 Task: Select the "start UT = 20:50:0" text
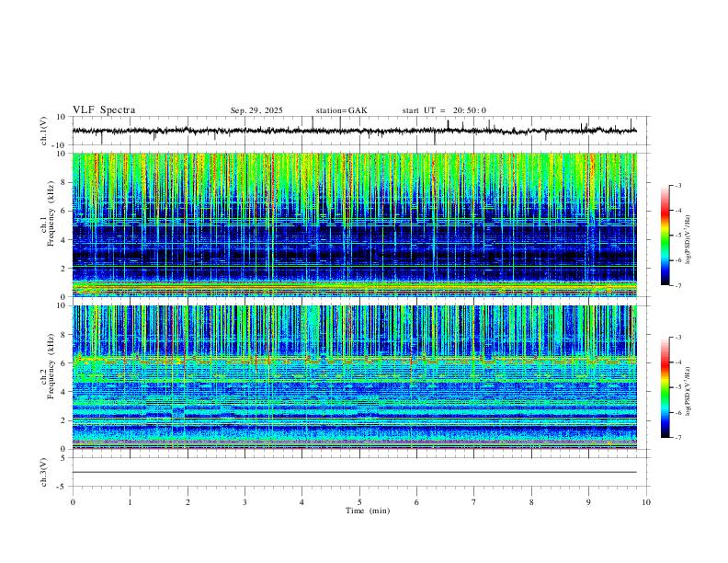click(444, 110)
